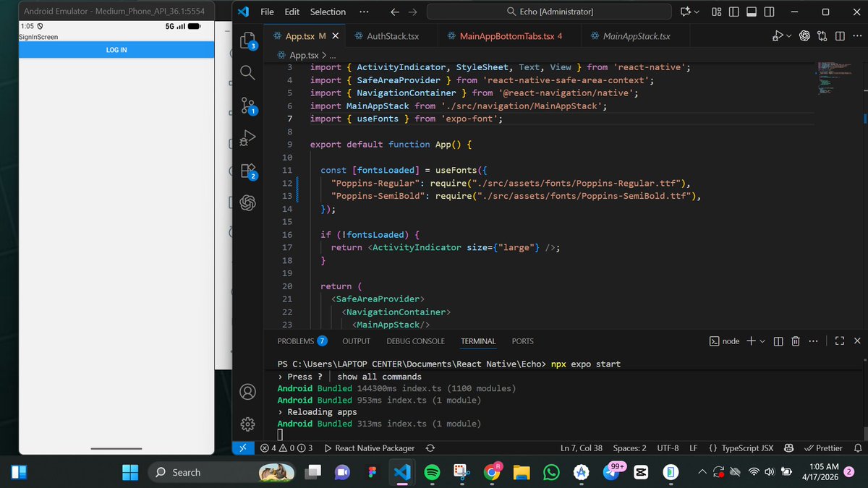868x488 pixels.
Task: Open the Search view in the sidebar
Action: click(x=248, y=72)
